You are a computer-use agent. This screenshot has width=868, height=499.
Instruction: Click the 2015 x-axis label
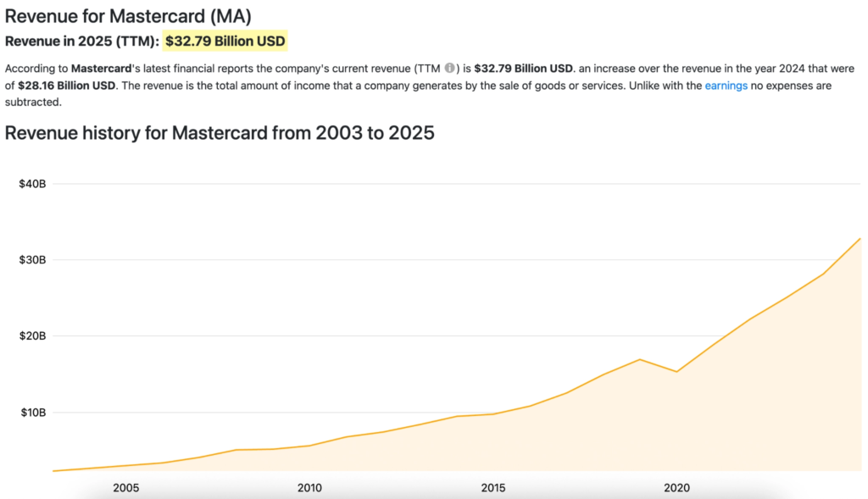click(493, 488)
